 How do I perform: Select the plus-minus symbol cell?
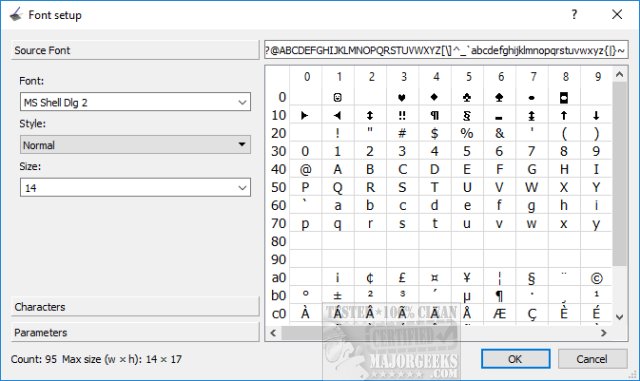tap(338, 295)
